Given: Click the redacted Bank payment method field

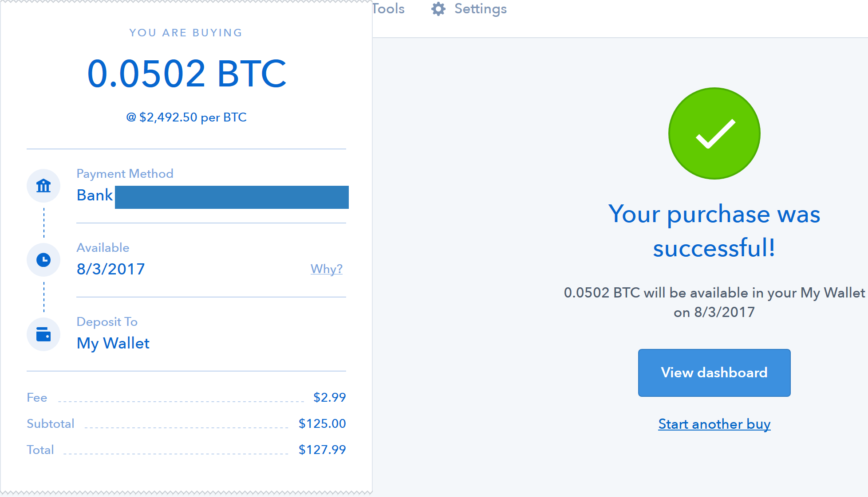Looking at the screenshot, I should [x=232, y=197].
